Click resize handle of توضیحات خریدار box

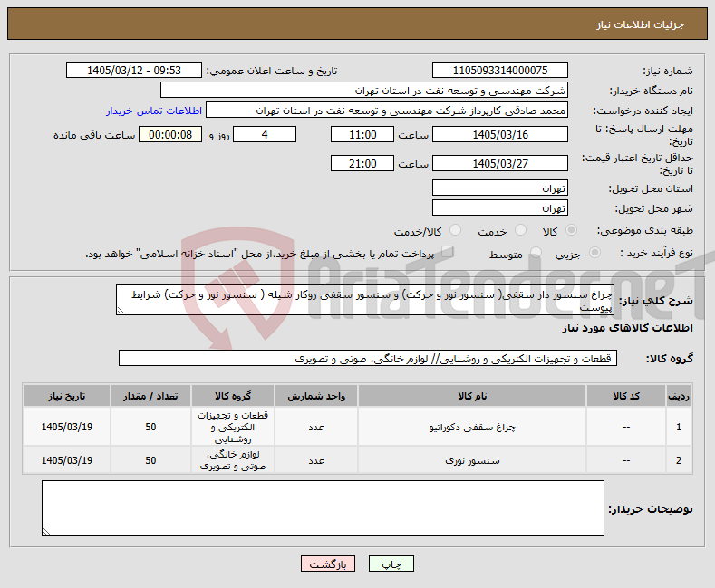point(46,532)
